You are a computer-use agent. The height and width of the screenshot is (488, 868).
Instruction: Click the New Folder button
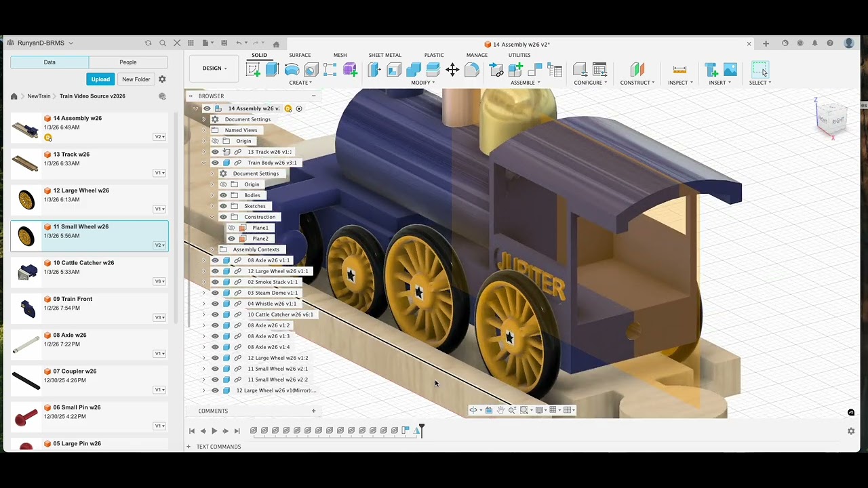(136, 79)
